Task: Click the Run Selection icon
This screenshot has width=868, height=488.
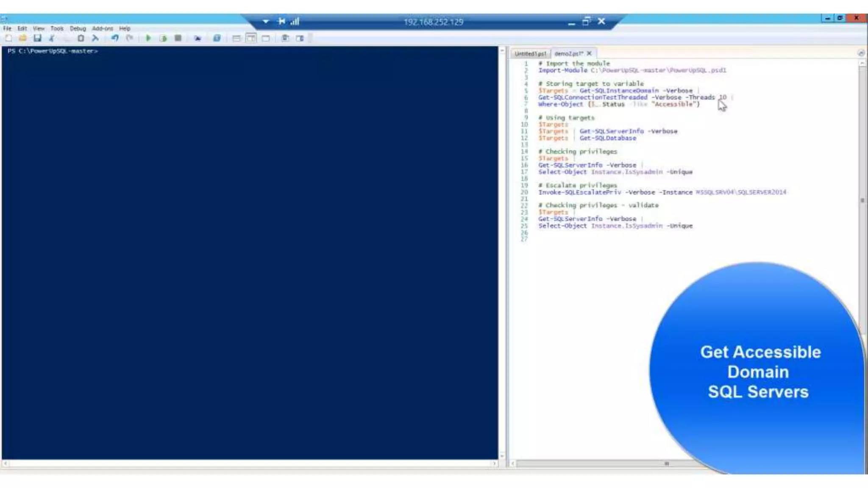Action: pyautogui.click(x=163, y=39)
